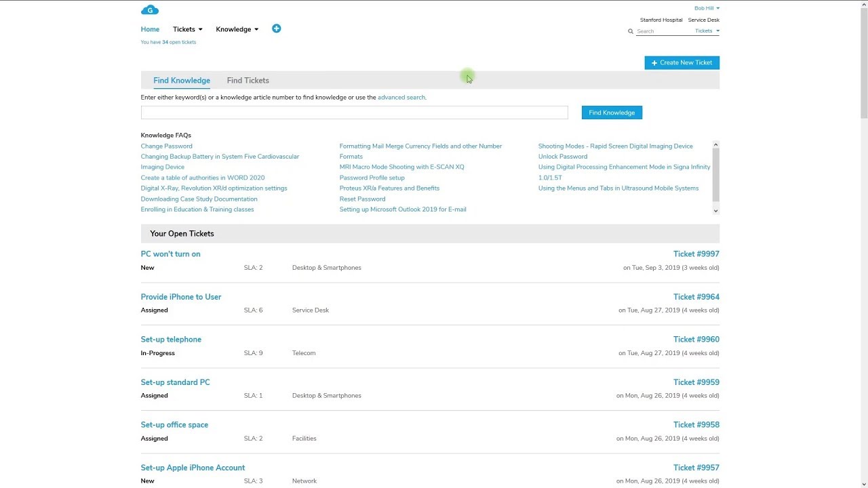868x488 pixels.
Task: Open Ticket #9959 link
Action: point(696,382)
